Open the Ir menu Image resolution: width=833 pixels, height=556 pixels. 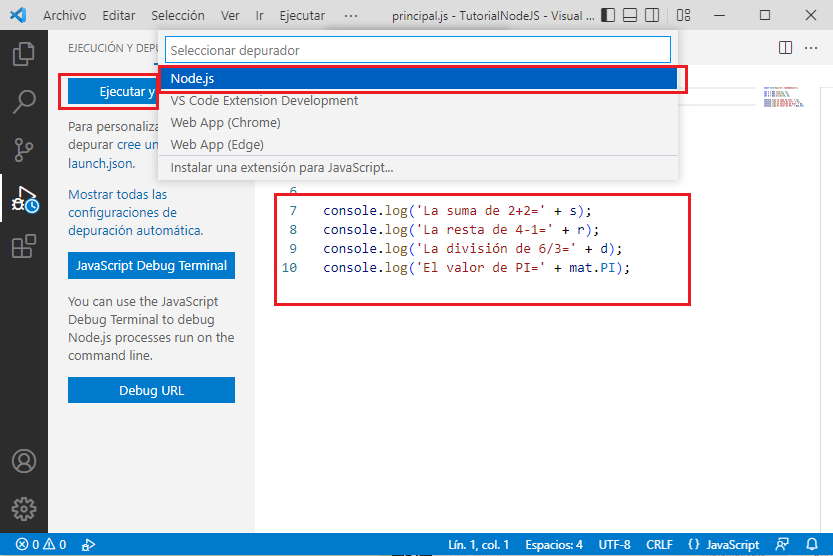[259, 15]
